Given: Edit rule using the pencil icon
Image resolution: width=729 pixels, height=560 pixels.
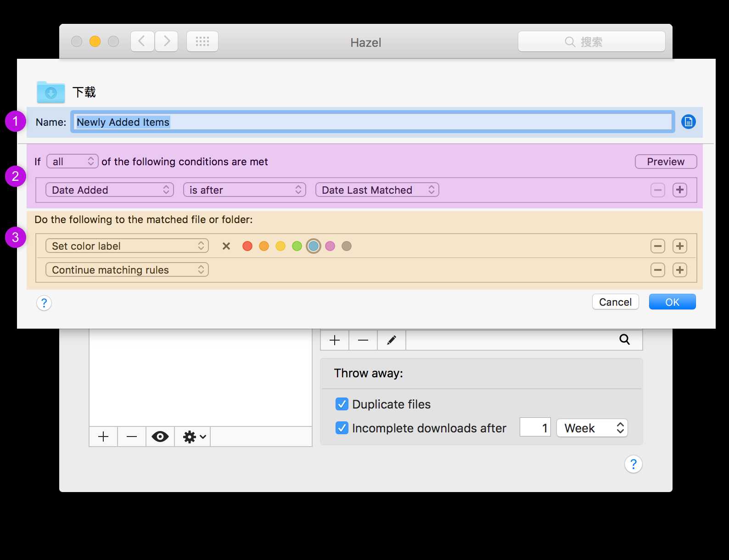Looking at the screenshot, I should click(x=392, y=340).
